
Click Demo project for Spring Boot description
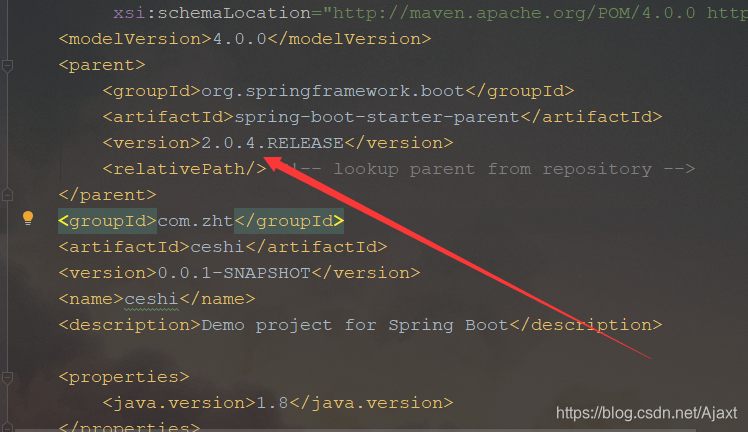[354, 325]
